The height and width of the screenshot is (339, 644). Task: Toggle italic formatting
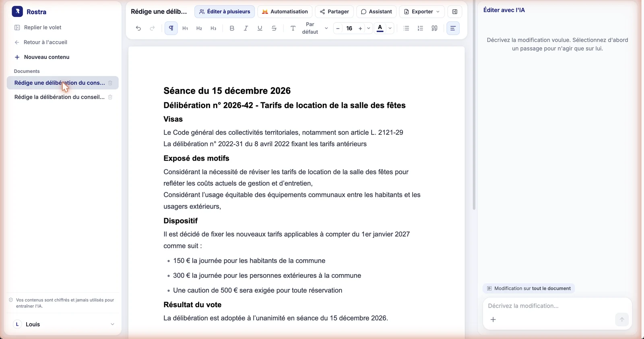click(x=246, y=28)
